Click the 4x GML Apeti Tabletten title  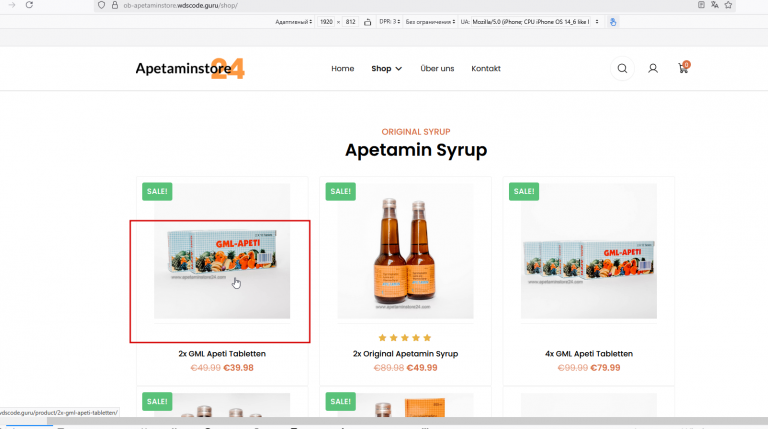coord(589,354)
